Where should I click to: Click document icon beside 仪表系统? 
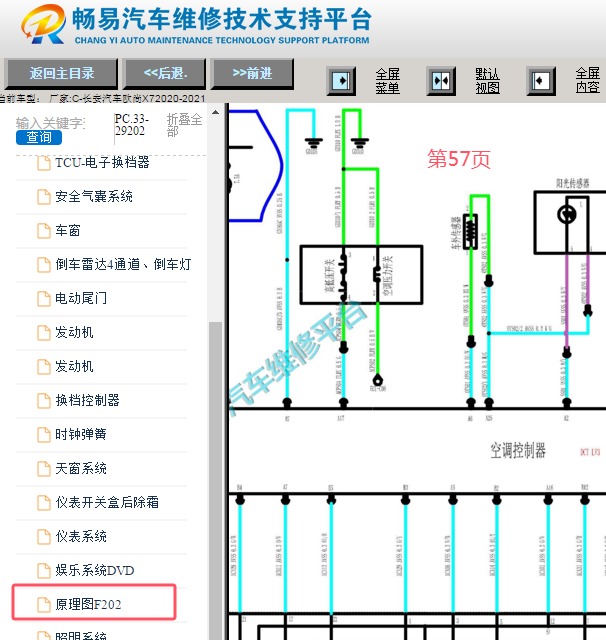click(x=44, y=537)
